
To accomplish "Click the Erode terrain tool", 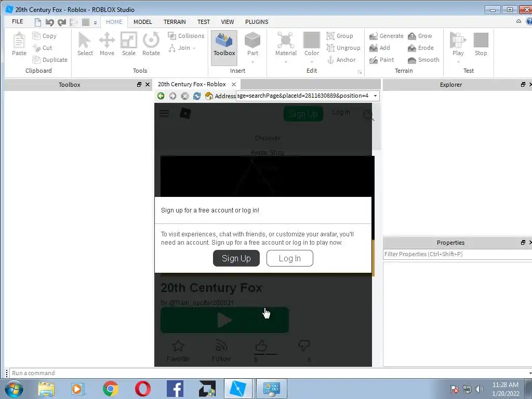I will pos(421,48).
